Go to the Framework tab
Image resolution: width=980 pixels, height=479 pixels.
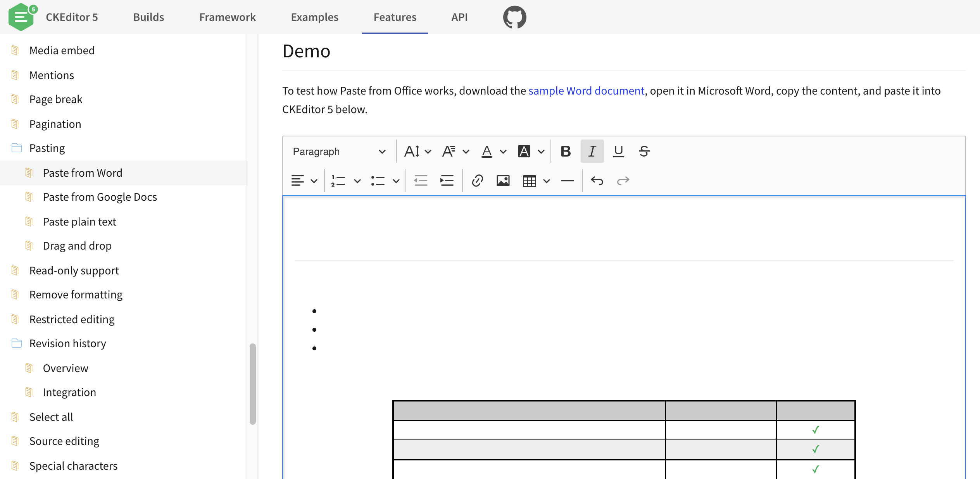click(228, 17)
